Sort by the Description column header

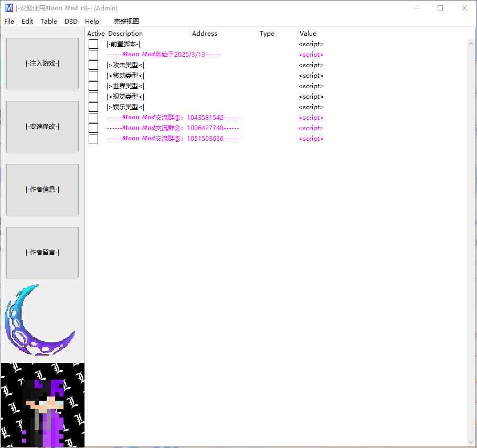pos(149,34)
